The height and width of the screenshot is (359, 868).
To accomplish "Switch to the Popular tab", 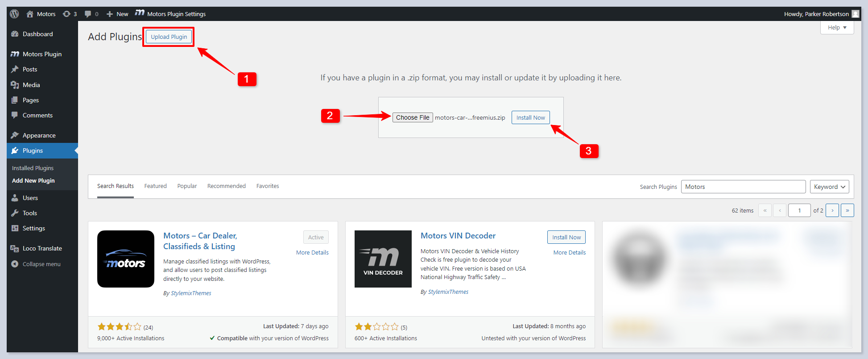I will (187, 186).
